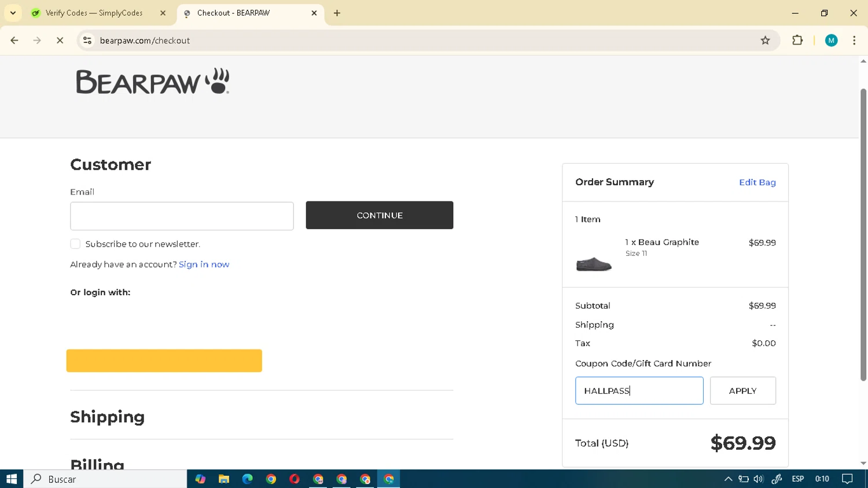
Task: Click the page vertical scrollbar
Action: click(x=863, y=234)
